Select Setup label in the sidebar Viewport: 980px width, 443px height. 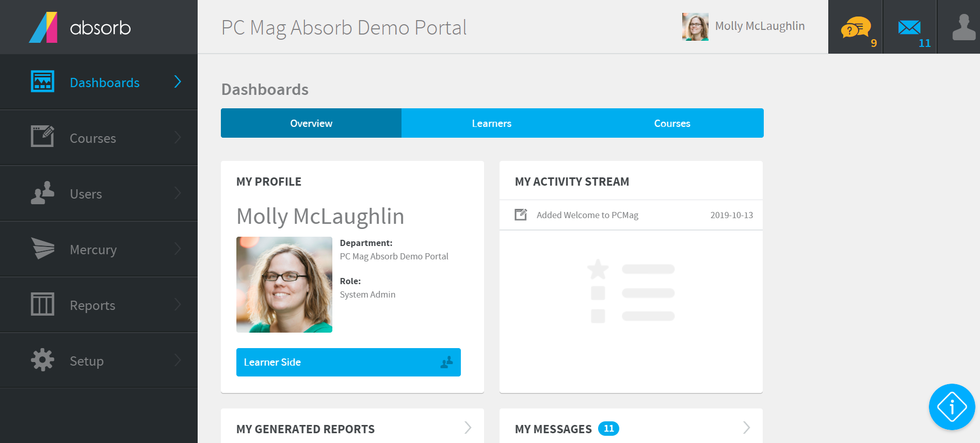point(87,362)
